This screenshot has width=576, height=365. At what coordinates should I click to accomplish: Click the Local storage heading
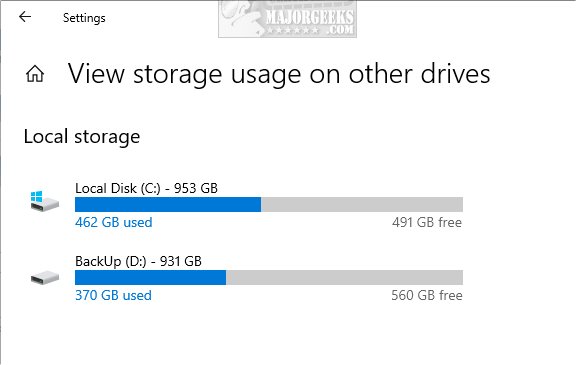pyautogui.click(x=82, y=137)
